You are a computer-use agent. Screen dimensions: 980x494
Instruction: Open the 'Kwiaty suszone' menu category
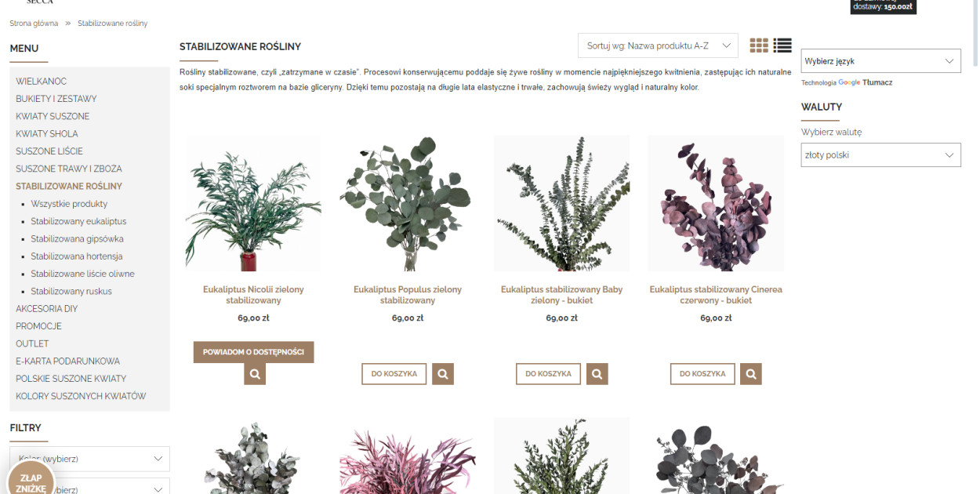53,116
